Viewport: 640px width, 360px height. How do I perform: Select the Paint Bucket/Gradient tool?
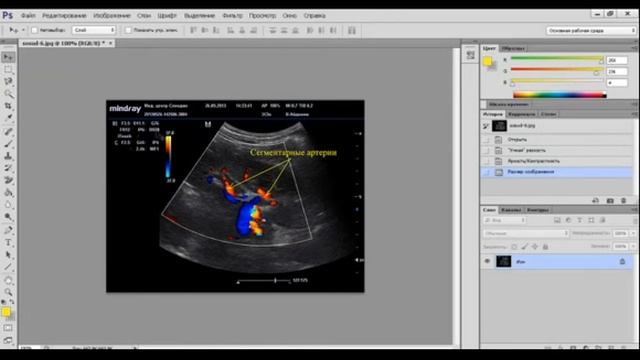pyautogui.click(x=8, y=193)
